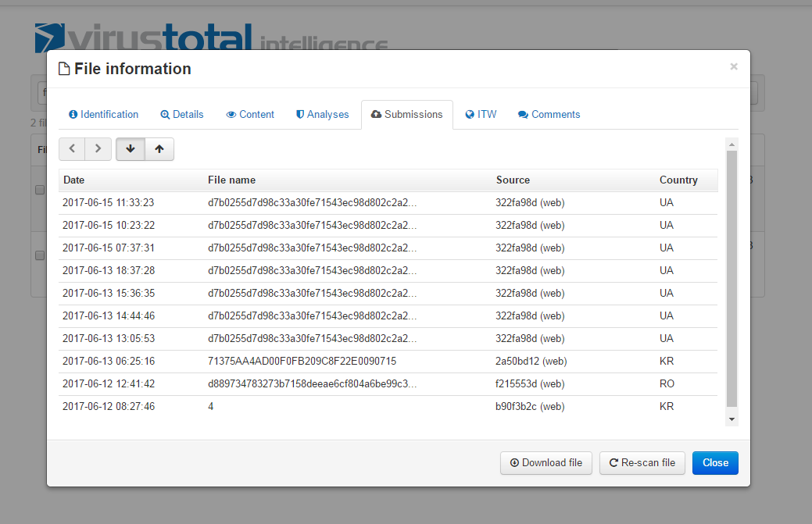The height and width of the screenshot is (524, 812).
Task: Sort submissions with the down arrow button
Action: tap(130, 149)
